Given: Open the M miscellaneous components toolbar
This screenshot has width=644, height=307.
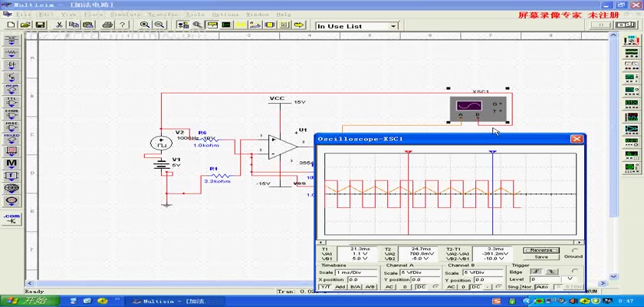Looking at the screenshot, I should (x=11, y=163).
